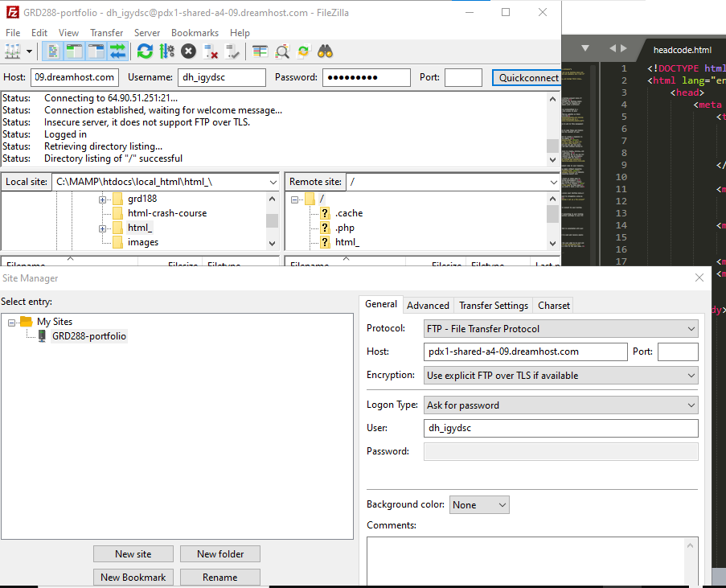Select html-crash-course folder in local tree
This screenshot has height=588, width=726.
[x=167, y=213]
